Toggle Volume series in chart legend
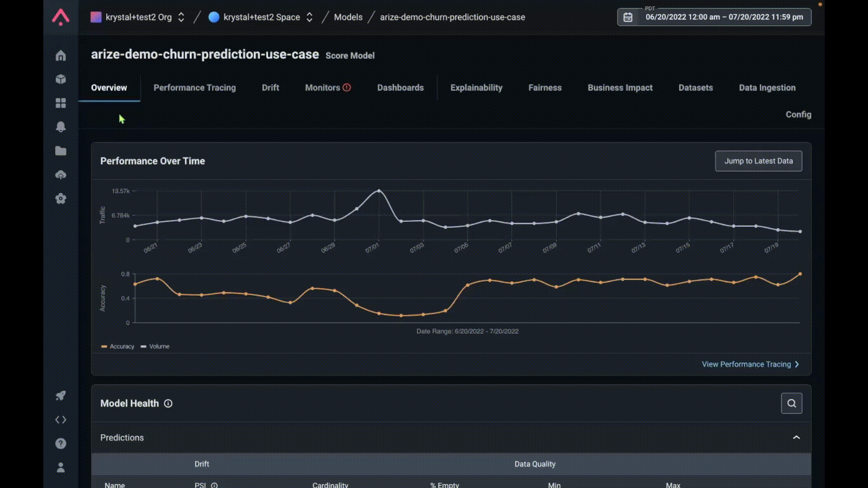868x488 pixels. click(155, 347)
